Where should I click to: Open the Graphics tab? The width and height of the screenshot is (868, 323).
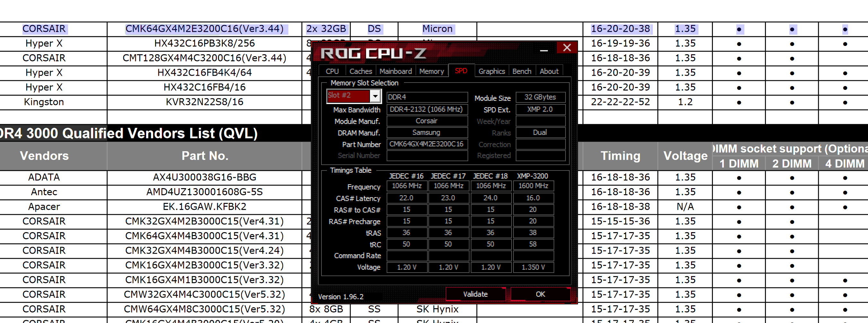pyautogui.click(x=492, y=71)
